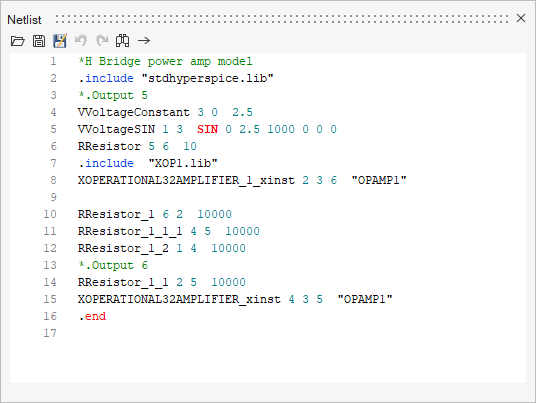Open a netlist file with folder icon
The width and height of the screenshot is (536, 403).
[17, 41]
